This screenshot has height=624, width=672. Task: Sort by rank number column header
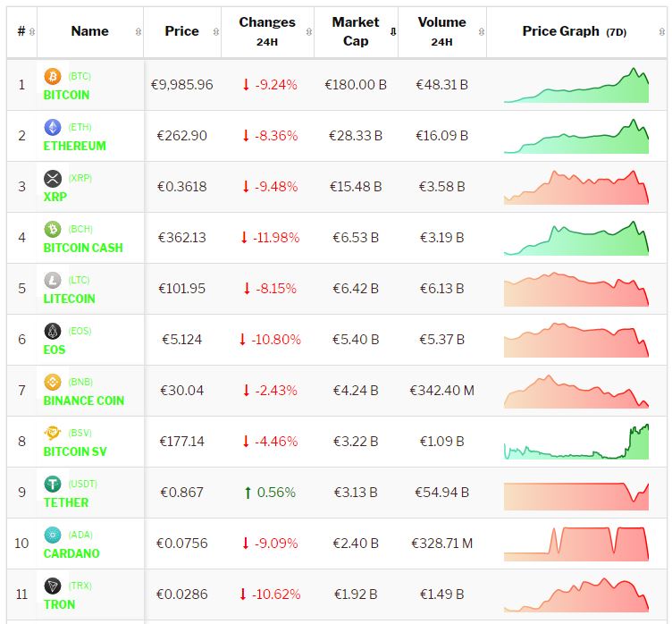(x=21, y=31)
